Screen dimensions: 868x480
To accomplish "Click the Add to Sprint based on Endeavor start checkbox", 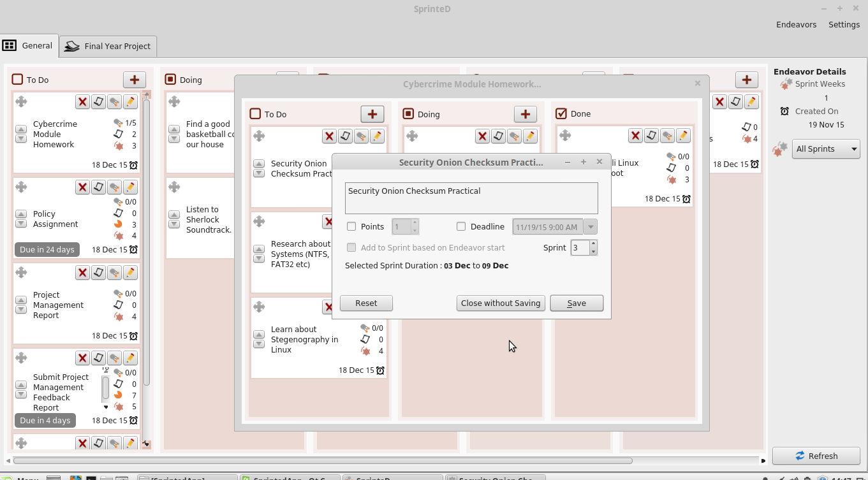I will (351, 247).
